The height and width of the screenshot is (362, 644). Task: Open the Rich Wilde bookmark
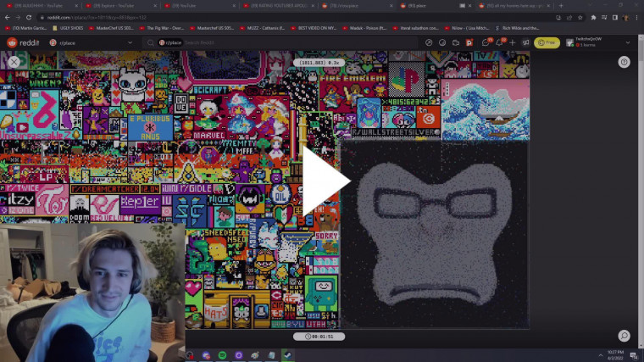tap(518, 28)
